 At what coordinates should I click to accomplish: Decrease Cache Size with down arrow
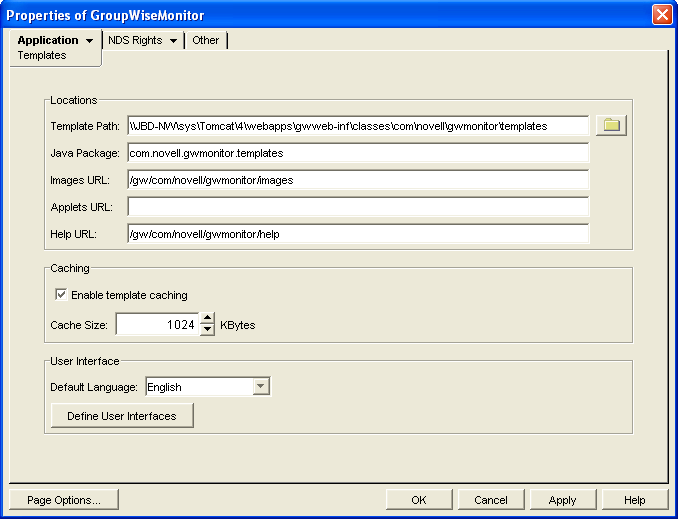pos(208,330)
